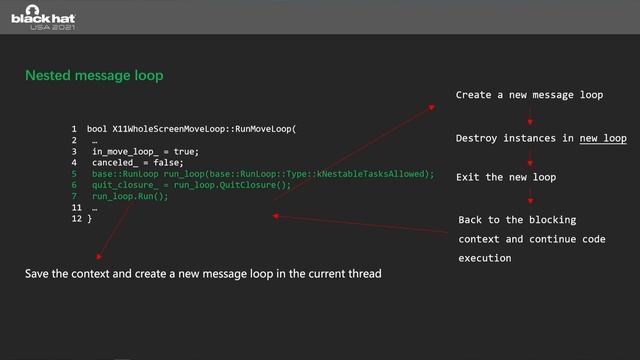Click the word "execution" on the right

click(484, 258)
